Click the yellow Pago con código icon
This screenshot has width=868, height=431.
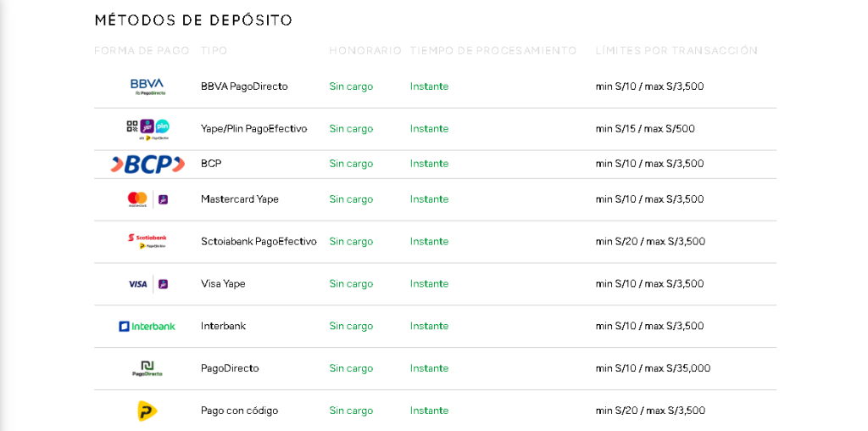pyautogui.click(x=147, y=411)
